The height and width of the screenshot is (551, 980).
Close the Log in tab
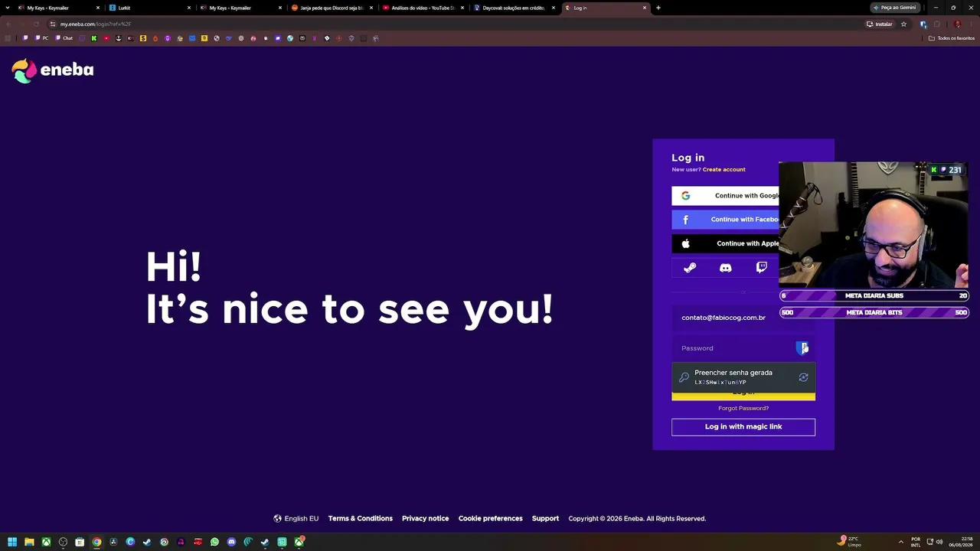point(645,8)
